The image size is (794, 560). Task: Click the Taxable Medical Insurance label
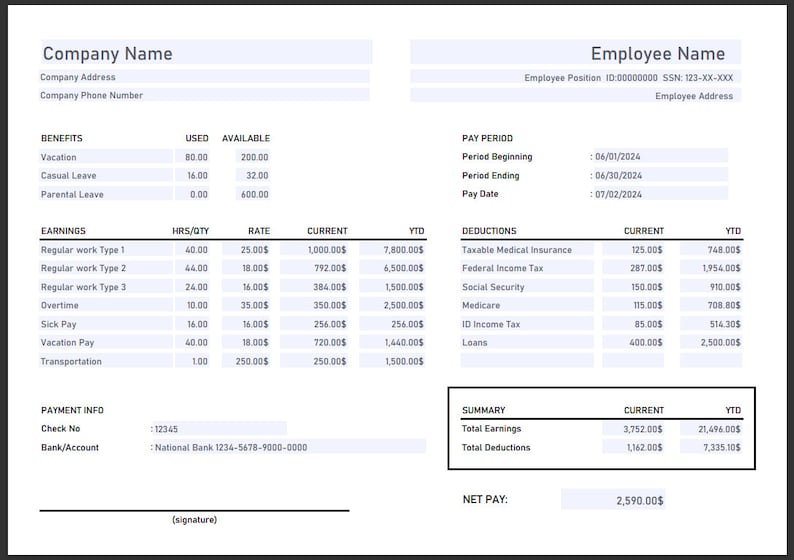click(x=517, y=250)
